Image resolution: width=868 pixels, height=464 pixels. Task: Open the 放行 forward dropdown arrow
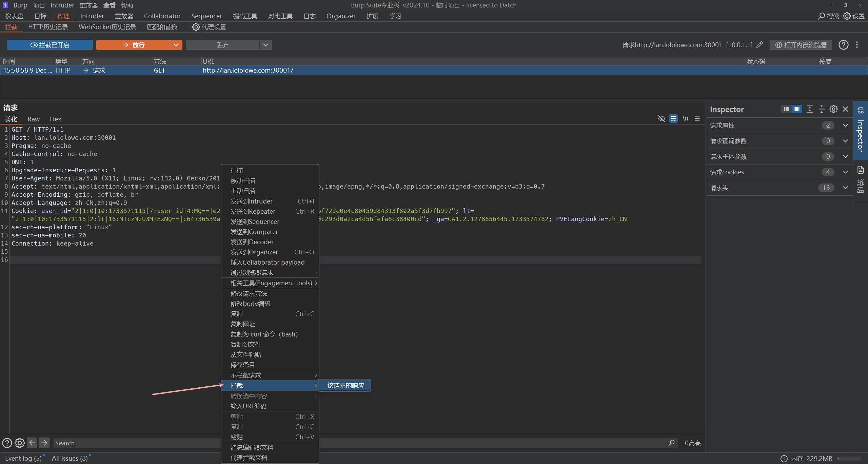click(176, 45)
